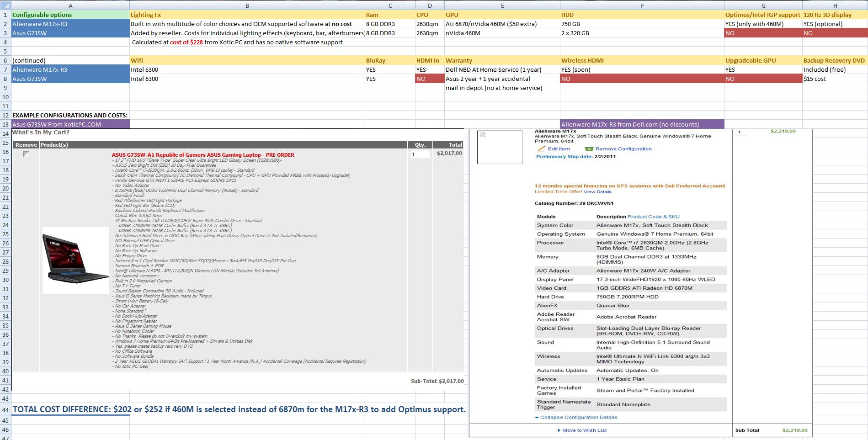Select the 'Optimus/Intel IGP support' header cell
This screenshot has height=440, width=868.
[763, 15]
